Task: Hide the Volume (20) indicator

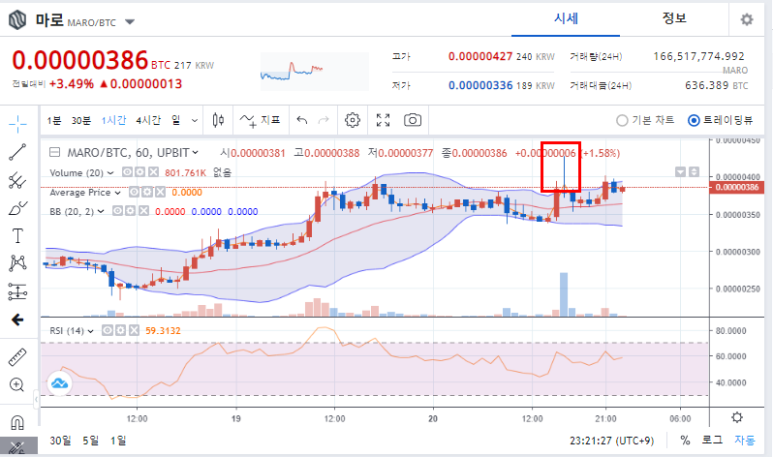Action: click(127, 172)
